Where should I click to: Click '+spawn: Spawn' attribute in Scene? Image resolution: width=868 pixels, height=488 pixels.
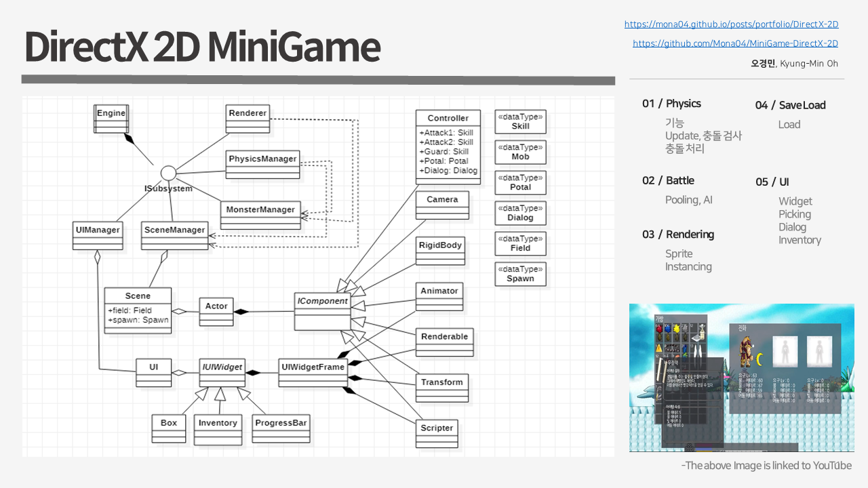pos(138,320)
